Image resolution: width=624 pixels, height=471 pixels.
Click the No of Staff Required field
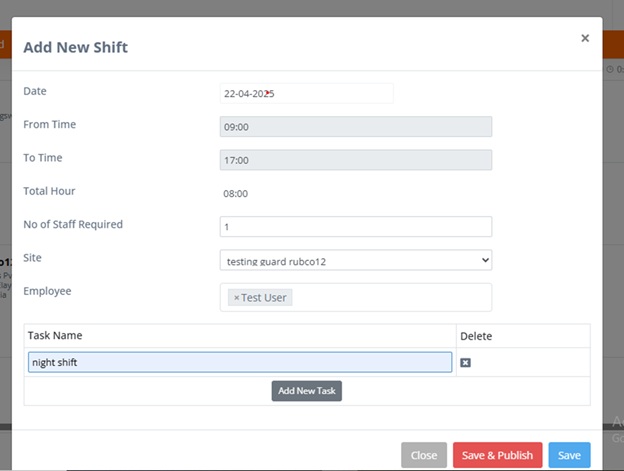tap(356, 227)
